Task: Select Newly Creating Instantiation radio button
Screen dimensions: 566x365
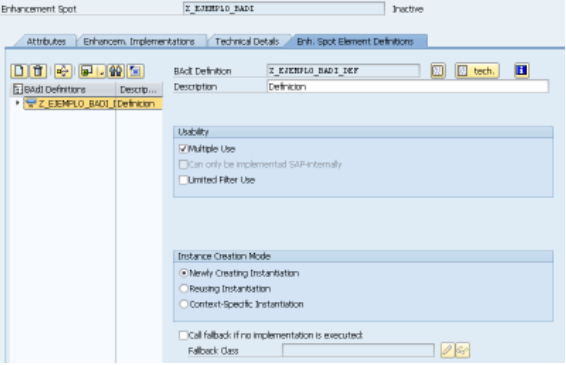Action: click(183, 273)
